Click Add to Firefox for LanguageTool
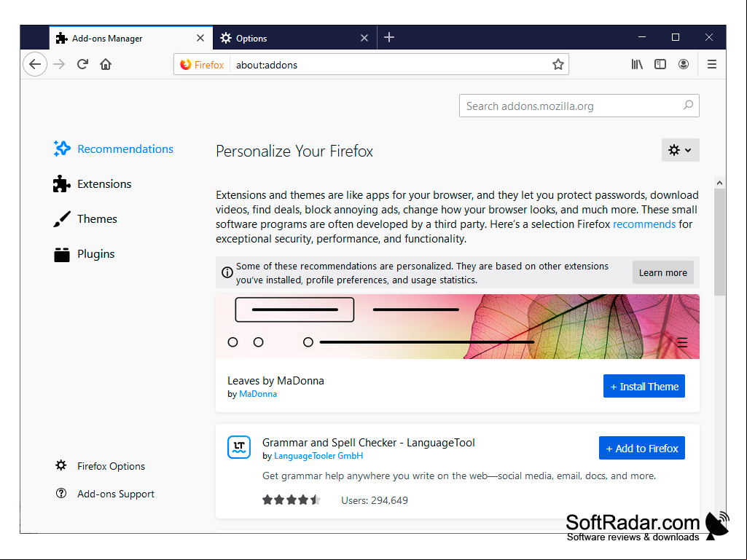The height and width of the screenshot is (560, 747). point(642,448)
